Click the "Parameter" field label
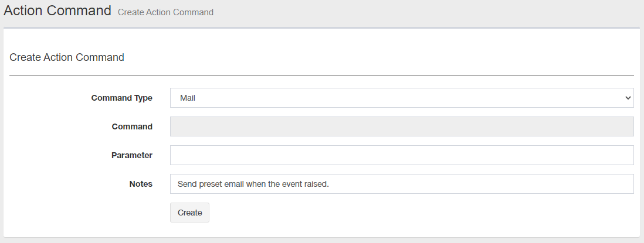Screen dimensions: 644x243 coord(132,155)
